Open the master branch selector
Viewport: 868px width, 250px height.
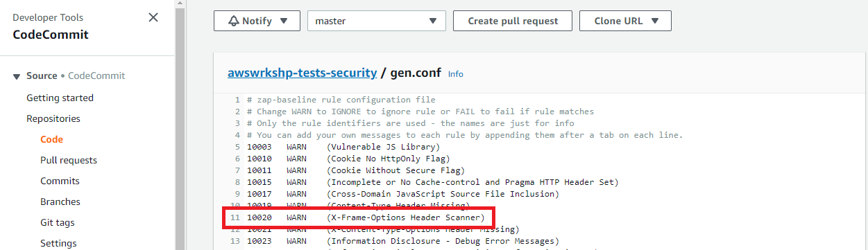(x=377, y=21)
